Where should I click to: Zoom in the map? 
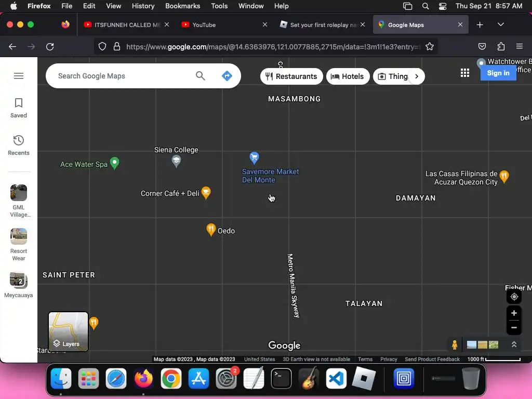514,313
